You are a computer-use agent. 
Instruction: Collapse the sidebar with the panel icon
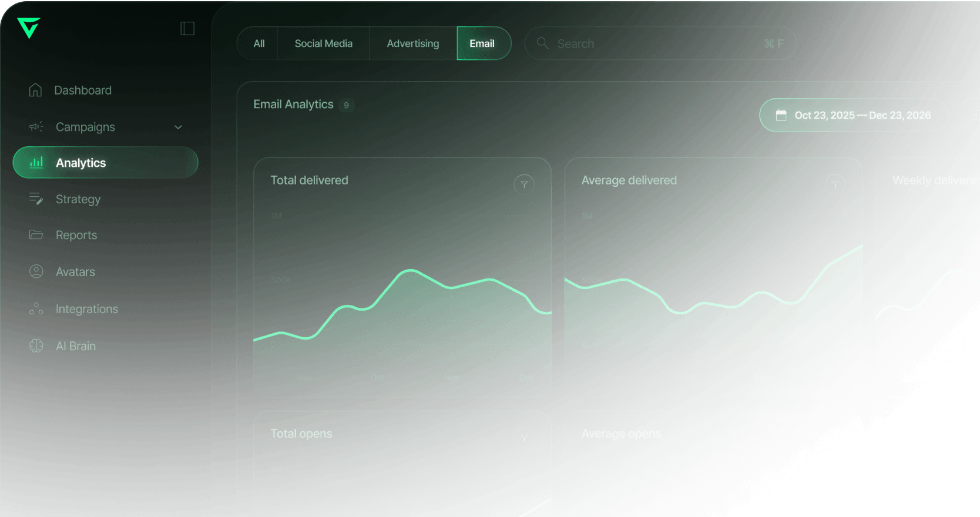[187, 28]
